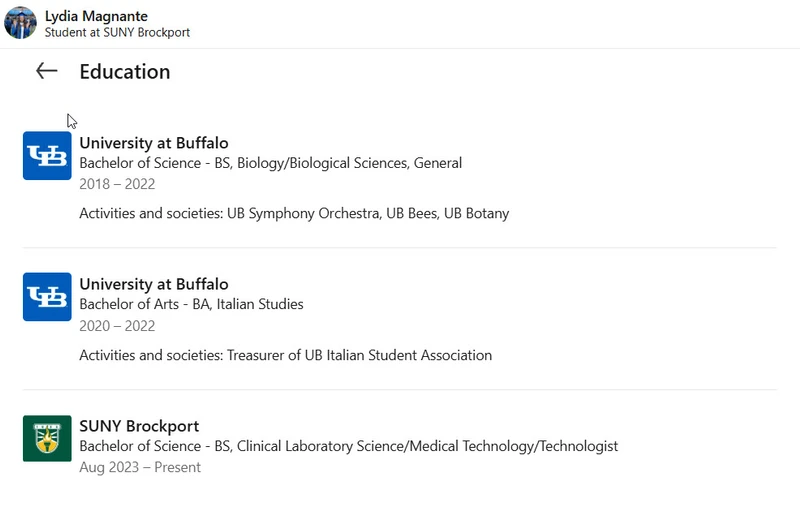The height and width of the screenshot is (507, 800).
Task: Open the SUNY Brockport school title
Action: tap(139, 426)
